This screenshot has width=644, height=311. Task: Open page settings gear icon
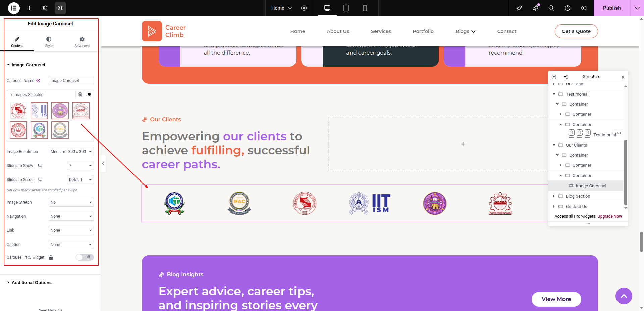(304, 8)
